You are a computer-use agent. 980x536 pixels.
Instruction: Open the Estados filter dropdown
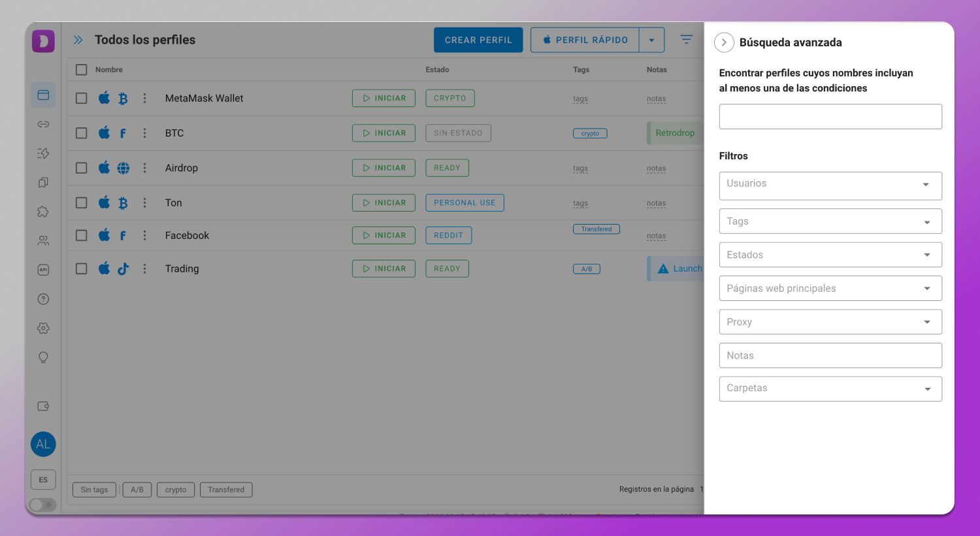coord(830,255)
